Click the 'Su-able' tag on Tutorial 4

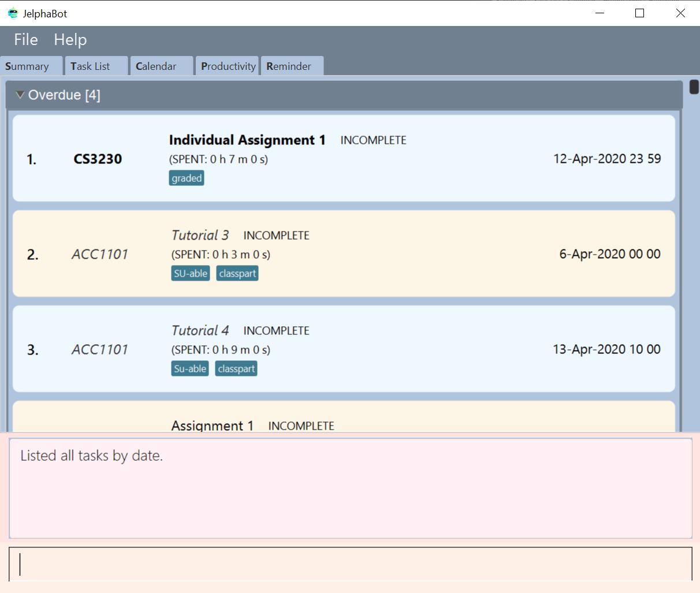[190, 369]
